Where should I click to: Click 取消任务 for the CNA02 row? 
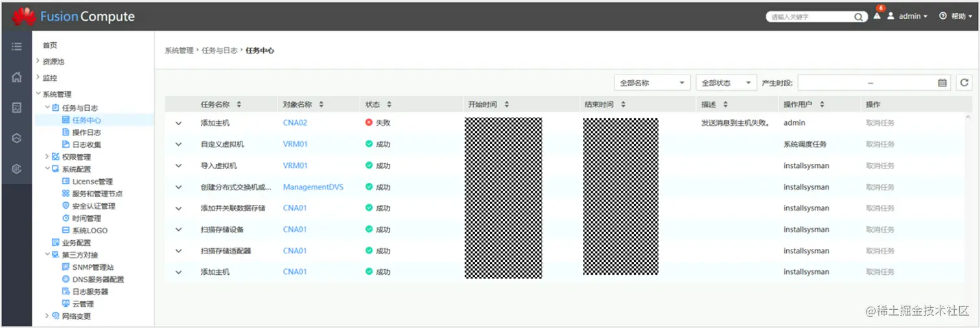click(880, 123)
